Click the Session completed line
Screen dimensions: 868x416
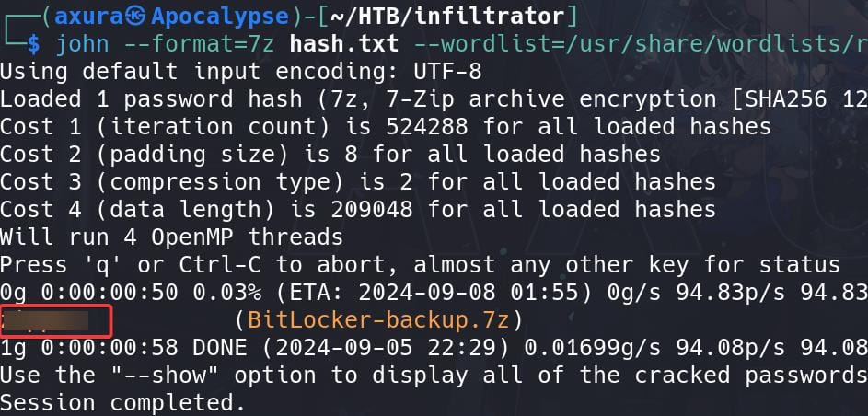[x=122, y=403]
